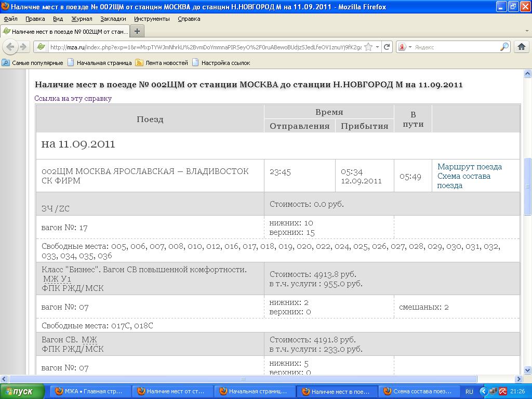Click the search magnifier in Yandex box
The height and width of the screenshot is (399, 532).
click(504, 47)
